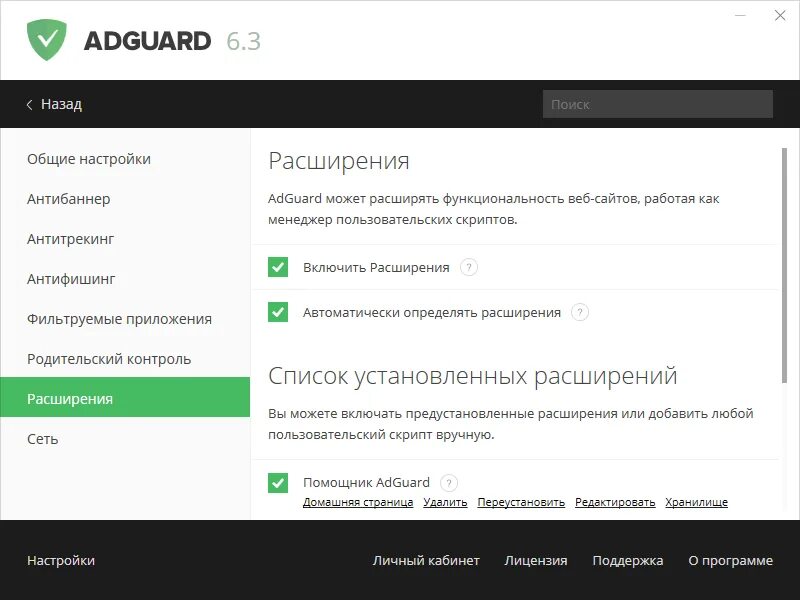Click Настройки in the bottom bar
800x600 pixels.
click(61, 560)
